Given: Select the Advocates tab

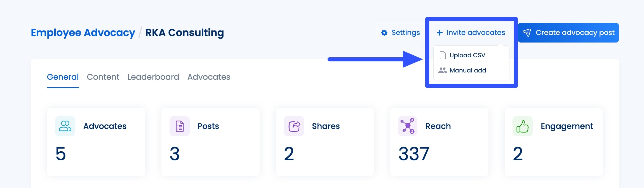Looking at the screenshot, I should coord(209,77).
